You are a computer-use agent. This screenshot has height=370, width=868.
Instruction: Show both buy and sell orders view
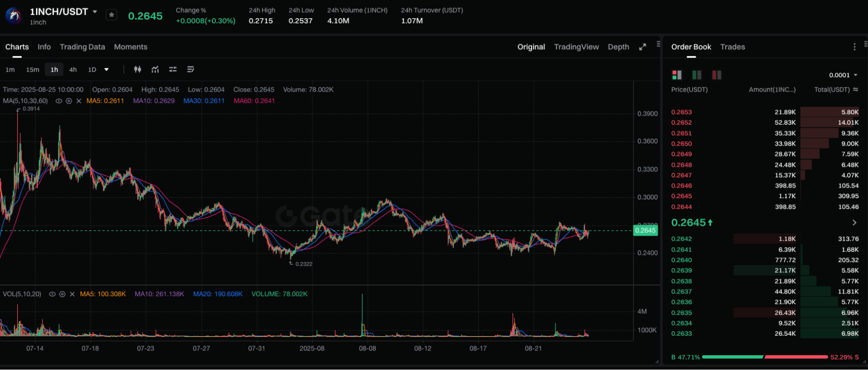tap(677, 75)
